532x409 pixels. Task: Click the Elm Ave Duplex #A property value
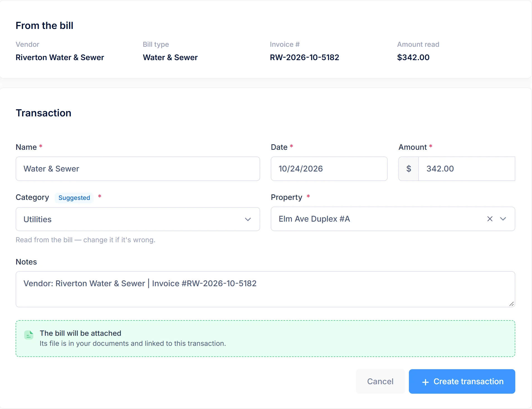[314, 219]
